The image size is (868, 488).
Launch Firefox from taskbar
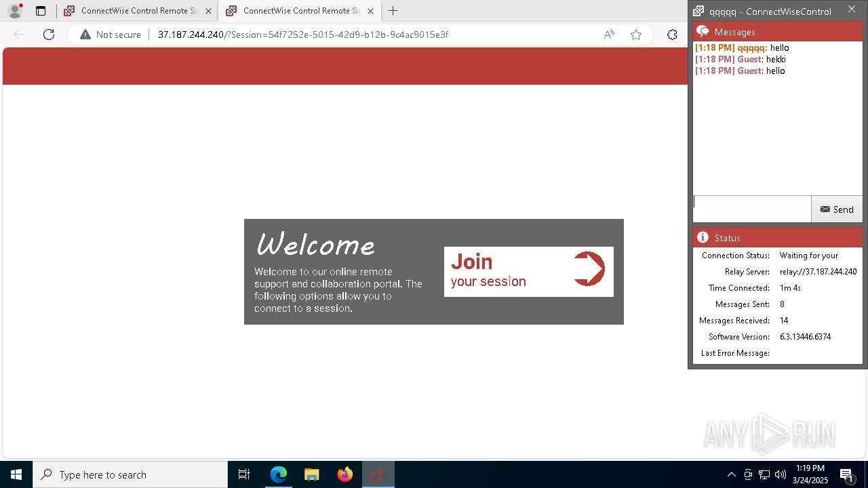pos(344,474)
